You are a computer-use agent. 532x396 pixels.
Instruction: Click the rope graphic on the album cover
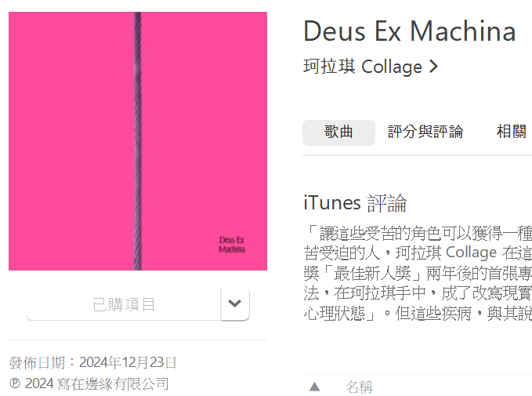[137, 141]
